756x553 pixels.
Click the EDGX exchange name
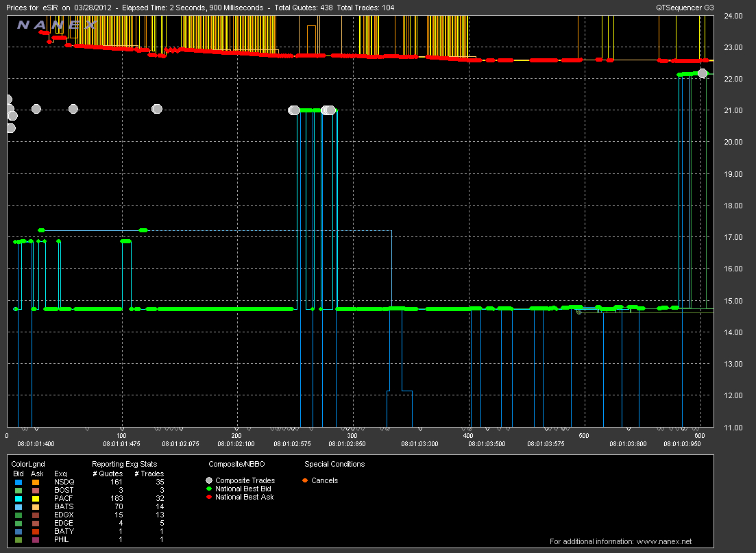pyautogui.click(x=64, y=515)
